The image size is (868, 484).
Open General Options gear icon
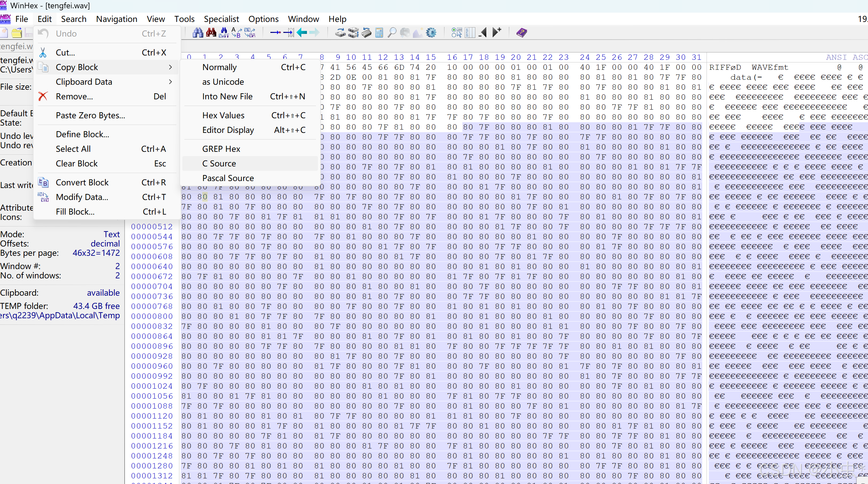431,33
